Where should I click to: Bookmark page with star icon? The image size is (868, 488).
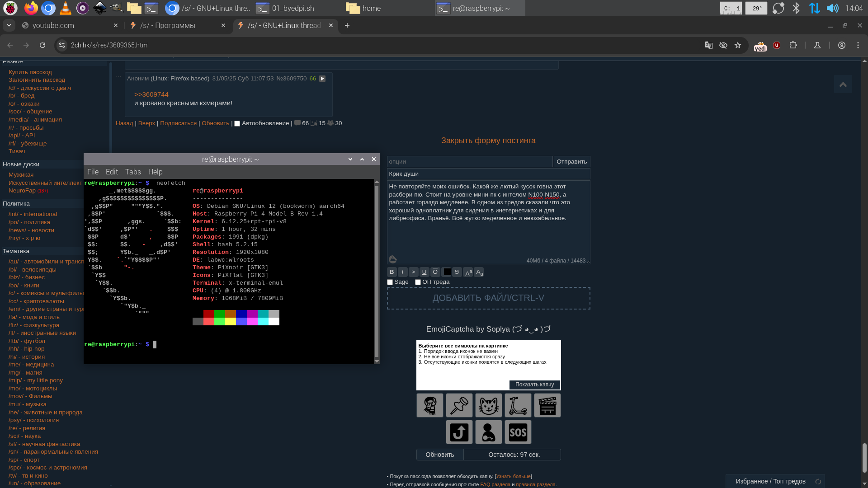pos(738,45)
